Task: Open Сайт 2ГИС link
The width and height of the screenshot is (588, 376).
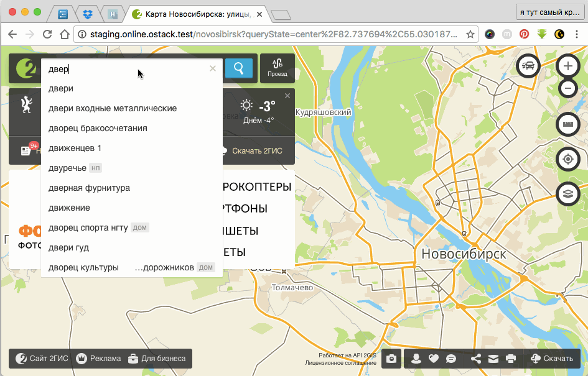Action: [42, 359]
